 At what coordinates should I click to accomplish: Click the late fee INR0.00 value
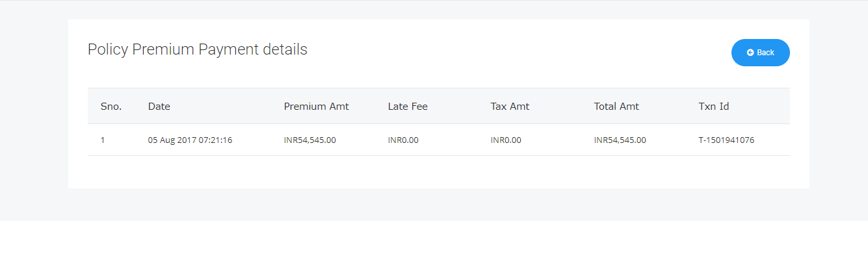click(403, 140)
